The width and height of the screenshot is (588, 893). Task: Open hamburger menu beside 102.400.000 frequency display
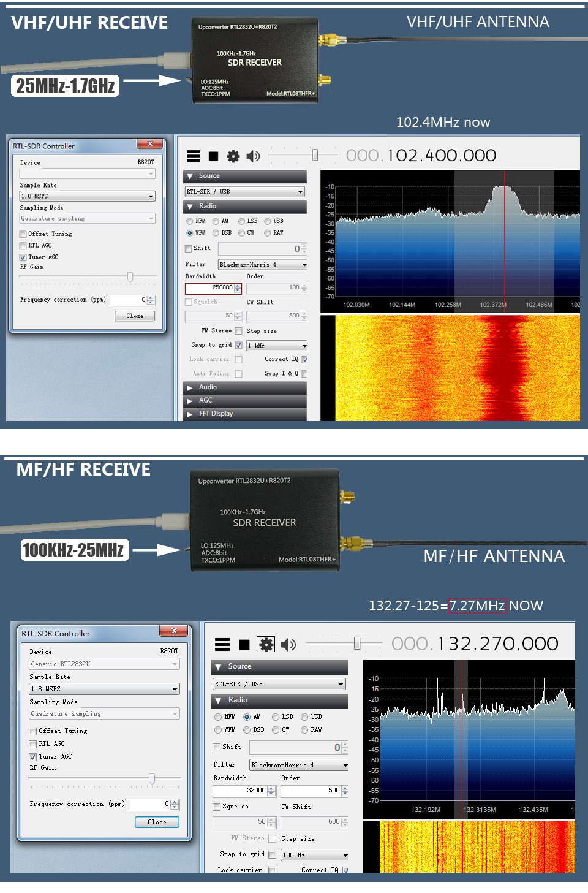click(x=194, y=156)
